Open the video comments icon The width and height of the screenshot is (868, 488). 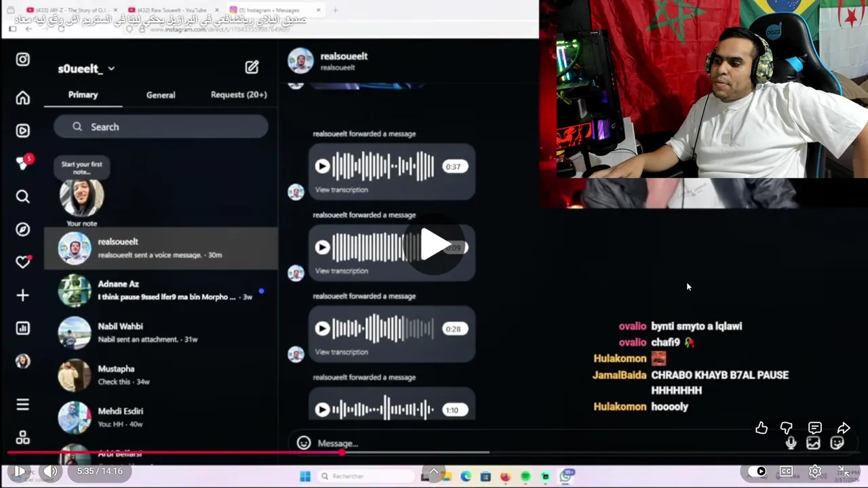pyautogui.click(x=815, y=428)
